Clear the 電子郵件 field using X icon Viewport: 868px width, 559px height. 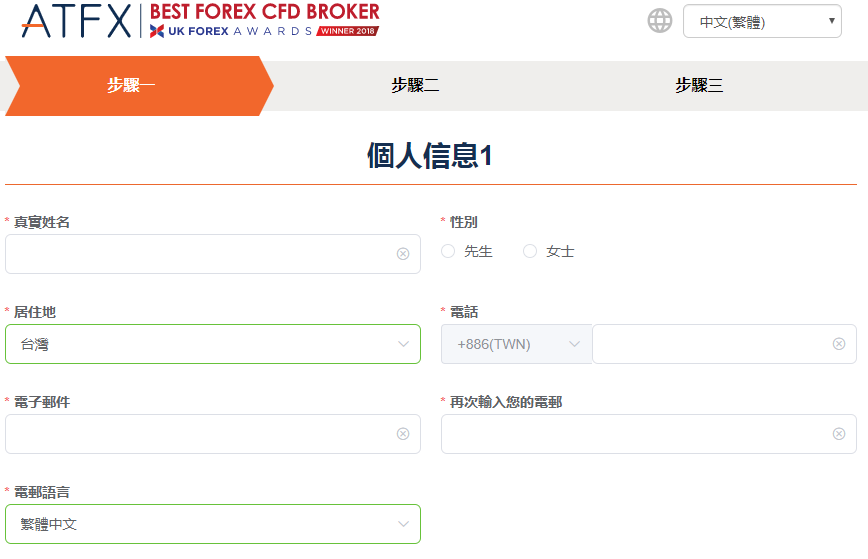[x=403, y=434]
